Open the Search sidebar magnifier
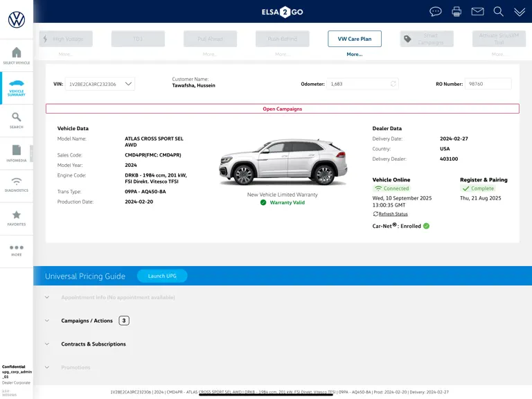This screenshot has width=532, height=399. click(x=17, y=117)
